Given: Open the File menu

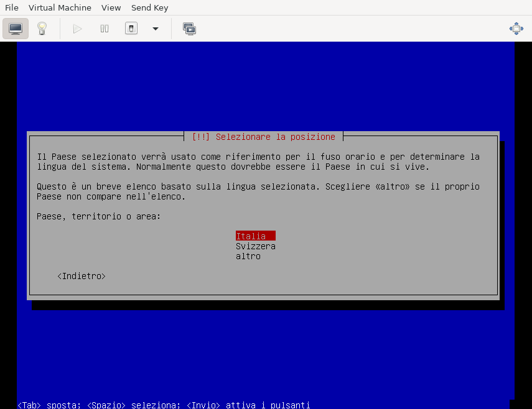Looking at the screenshot, I should 12,7.
